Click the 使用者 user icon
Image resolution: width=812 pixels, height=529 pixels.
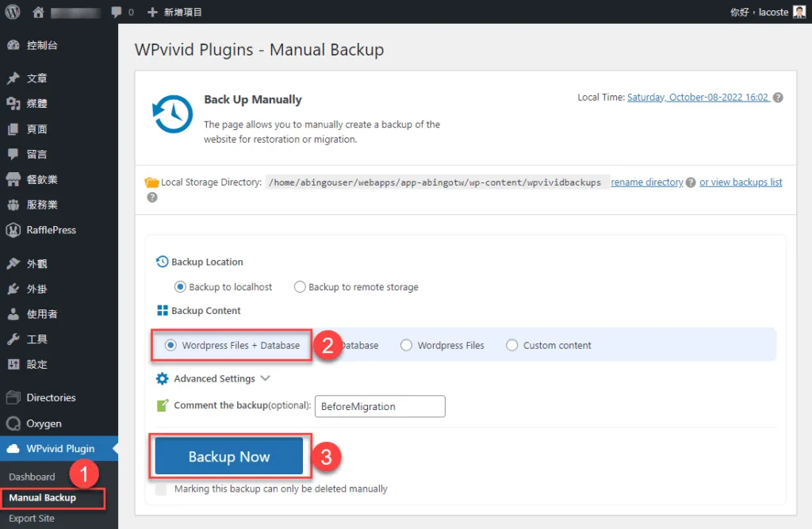pos(13,314)
